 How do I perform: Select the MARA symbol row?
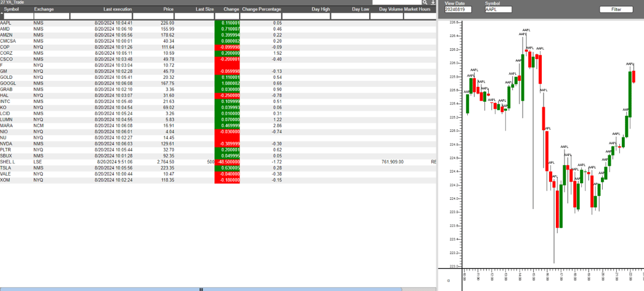tap(218, 126)
